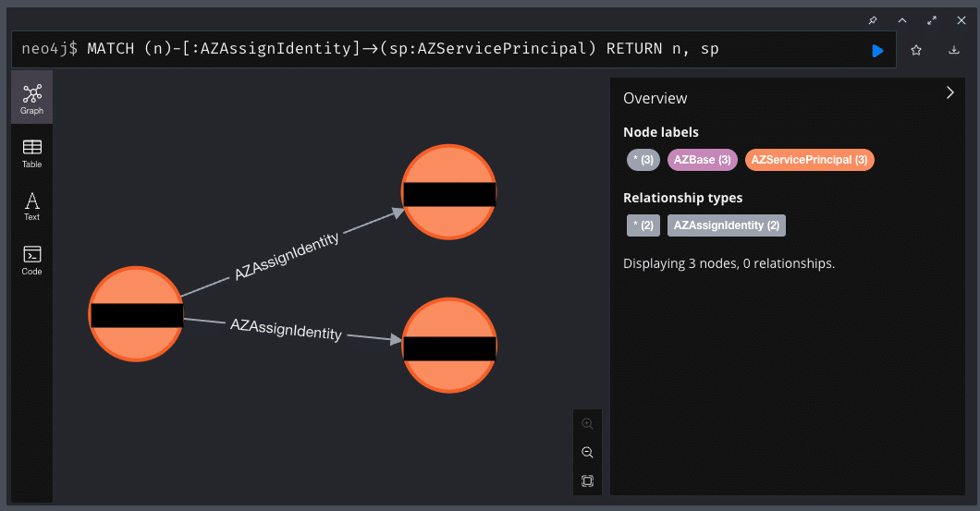Viewport: 980px width, 511px height.
Task: Collapse the Overview panel chevron
Action: (950, 92)
